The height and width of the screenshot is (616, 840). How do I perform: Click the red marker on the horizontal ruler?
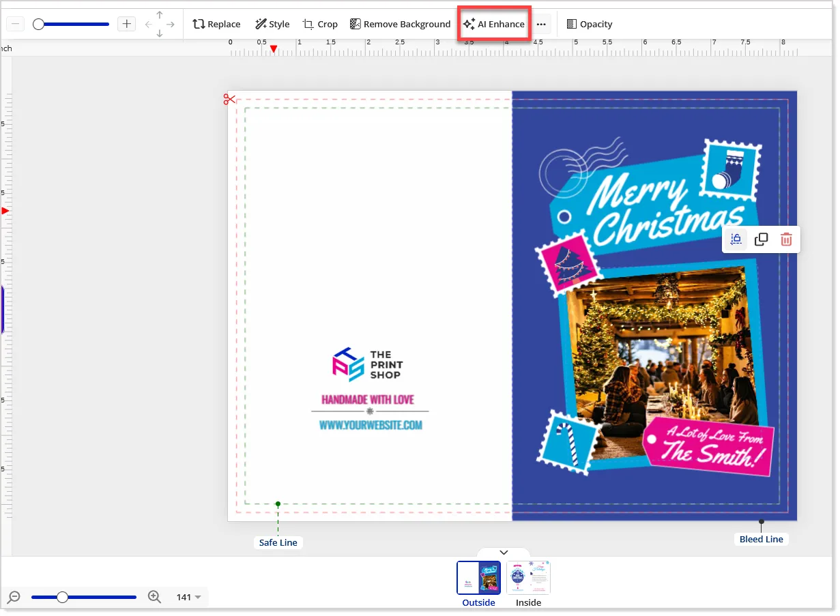pyautogui.click(x=274, y=49)
